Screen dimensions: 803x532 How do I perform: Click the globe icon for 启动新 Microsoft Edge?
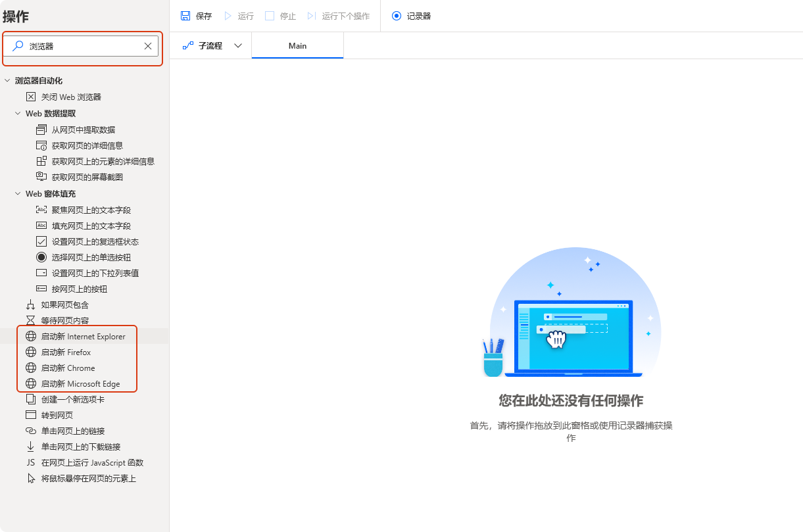[x=31, y=383]
